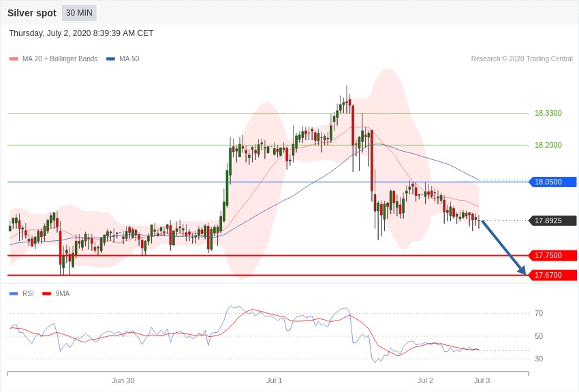
Task: Click the MA 50 blue legend swatch
Action: point(110,59)
